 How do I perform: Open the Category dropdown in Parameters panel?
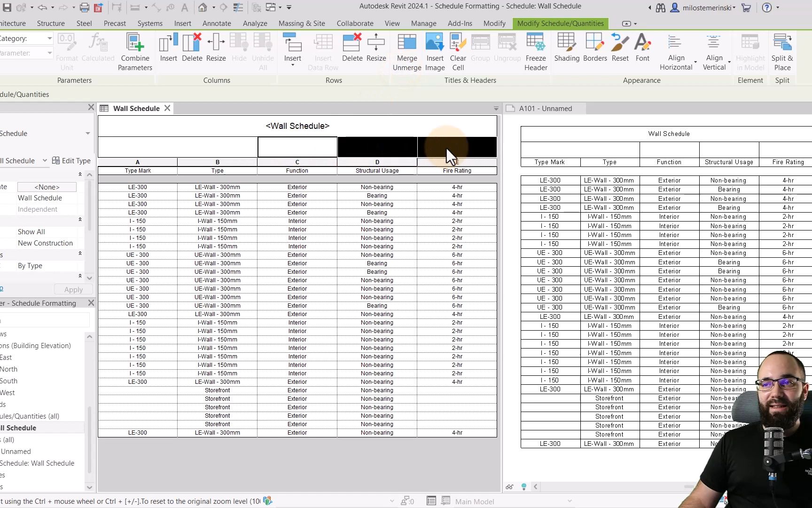[49, 38]
